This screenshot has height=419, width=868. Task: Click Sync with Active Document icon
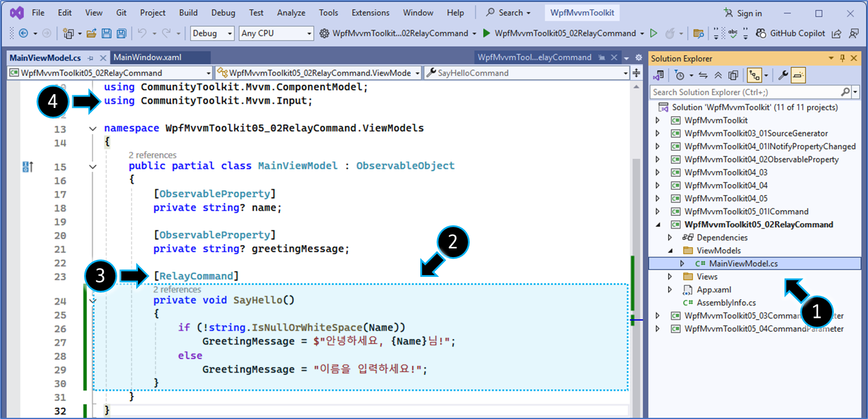coord(703,75)
